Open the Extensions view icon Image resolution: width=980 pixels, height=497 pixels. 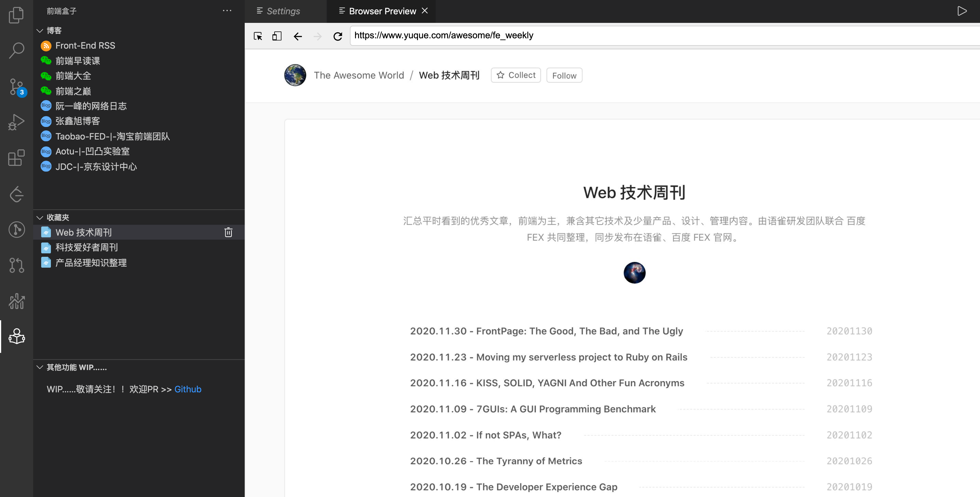(16, 158)
